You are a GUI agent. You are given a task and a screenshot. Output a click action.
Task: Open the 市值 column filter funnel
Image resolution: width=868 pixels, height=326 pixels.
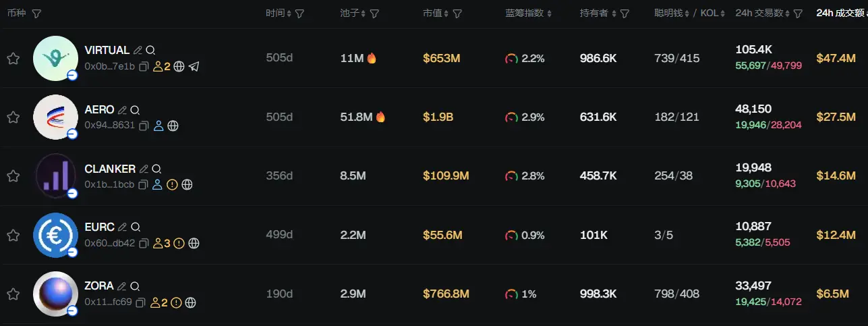tap(457, 13)
